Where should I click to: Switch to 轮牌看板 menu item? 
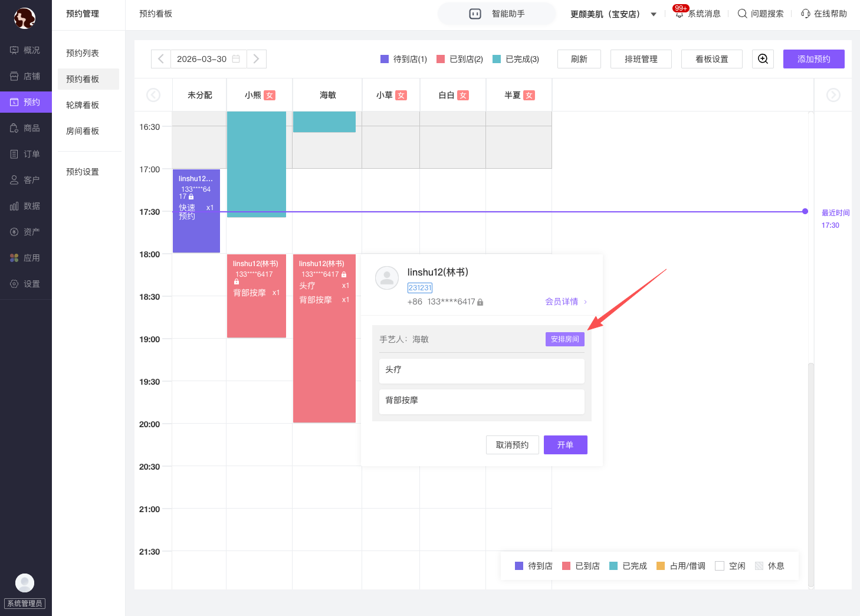pos(83,105)
